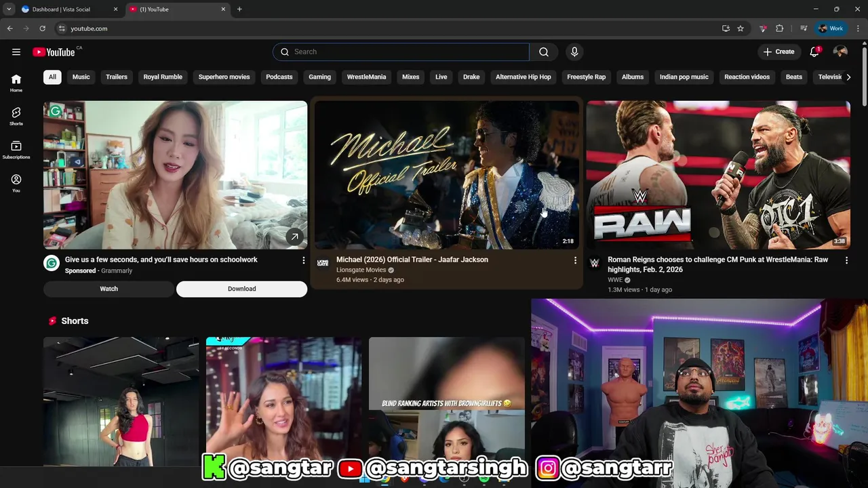The image size is (868, 488).
Task: Open more options for the Roman Reigns video
Action: pyautogui.click(x=846, y=260)
